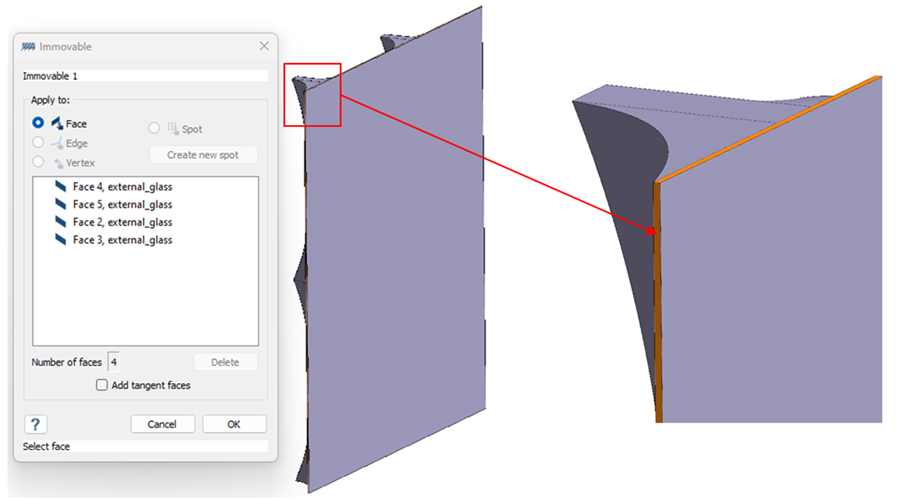Select the Face radio button
The height and width of the screenshot is (501, 900).
tap(38, 123)
